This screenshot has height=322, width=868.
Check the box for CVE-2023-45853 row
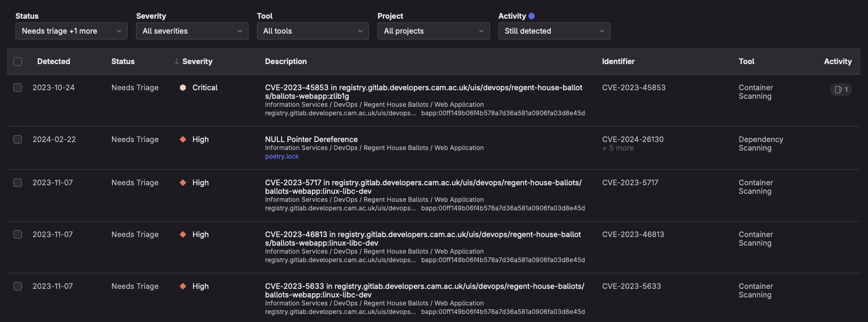click(18, 88)
